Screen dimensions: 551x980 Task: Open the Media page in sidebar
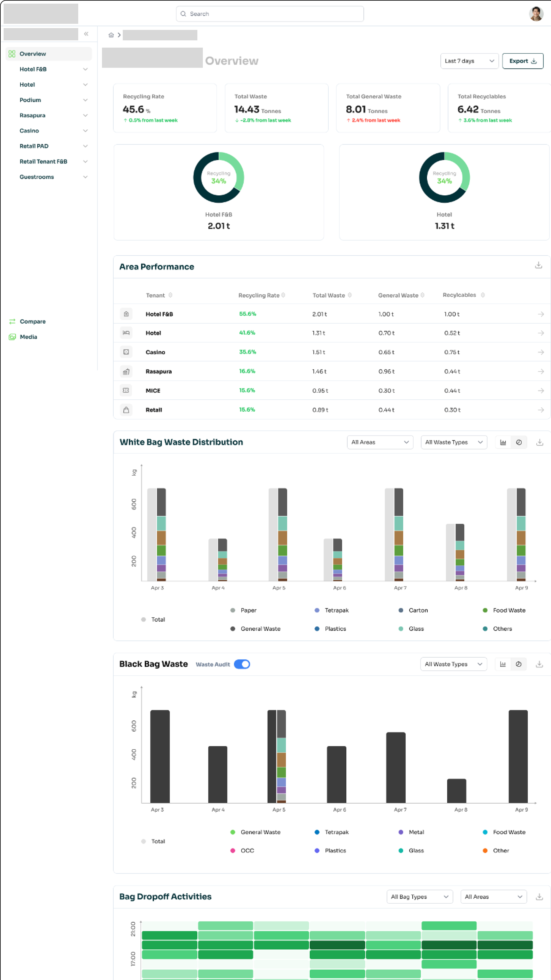pyautogui.click(x=28, y=337)
